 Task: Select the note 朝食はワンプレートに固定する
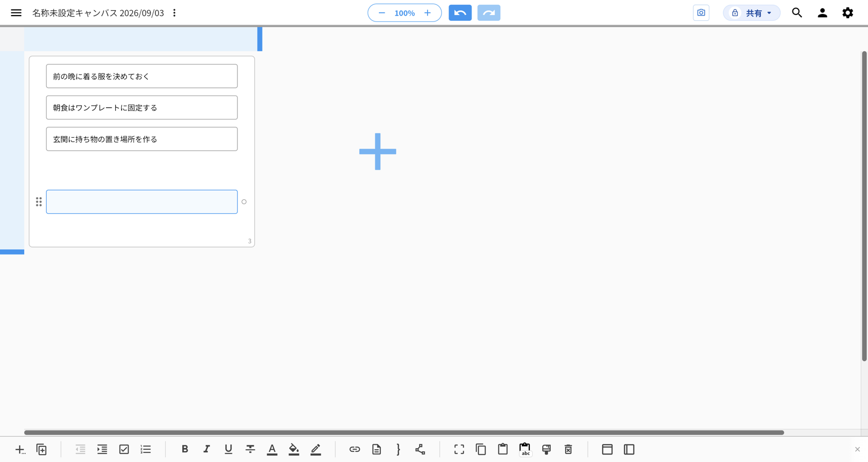click(142, 108)
